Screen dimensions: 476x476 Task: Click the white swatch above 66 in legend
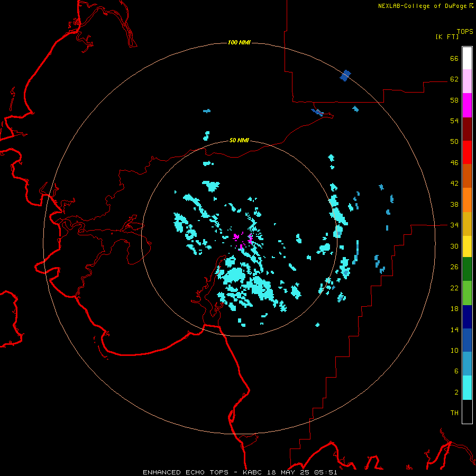click(x=467, y=58)
